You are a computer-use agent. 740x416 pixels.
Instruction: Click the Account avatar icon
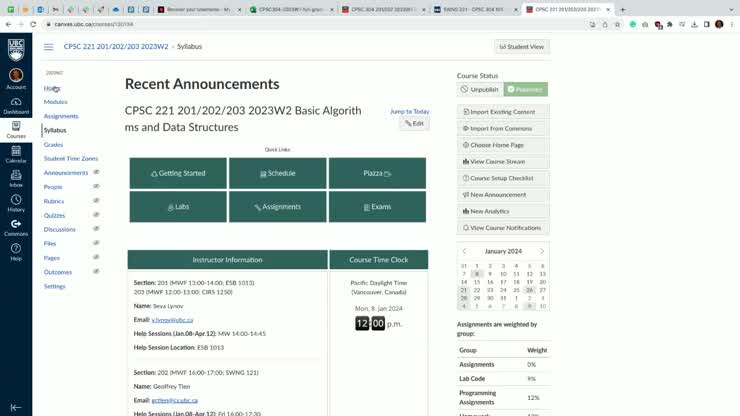pos(16,77)
